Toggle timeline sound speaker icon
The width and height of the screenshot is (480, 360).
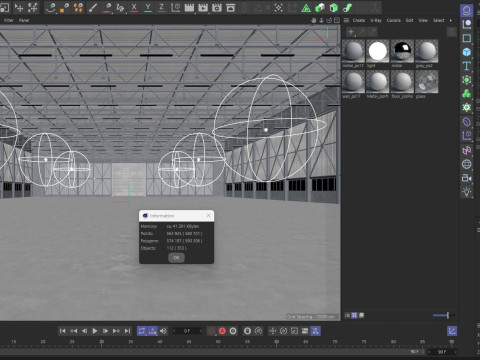[x=163, y=331]
